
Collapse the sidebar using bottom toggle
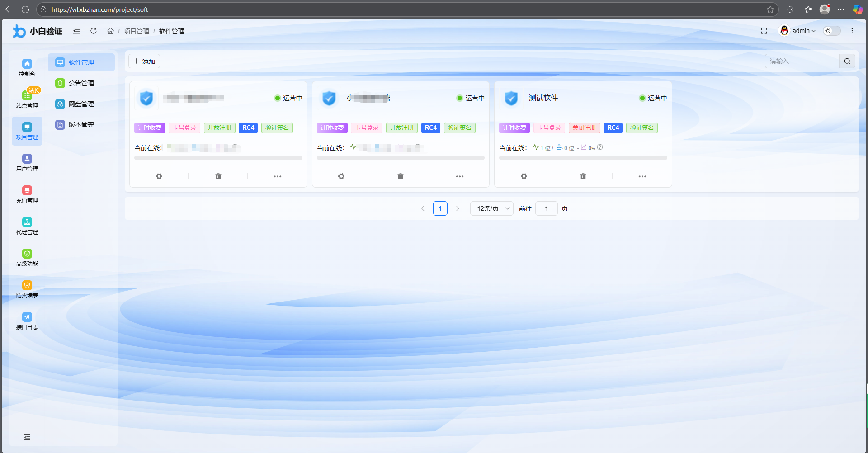(27, 437)
